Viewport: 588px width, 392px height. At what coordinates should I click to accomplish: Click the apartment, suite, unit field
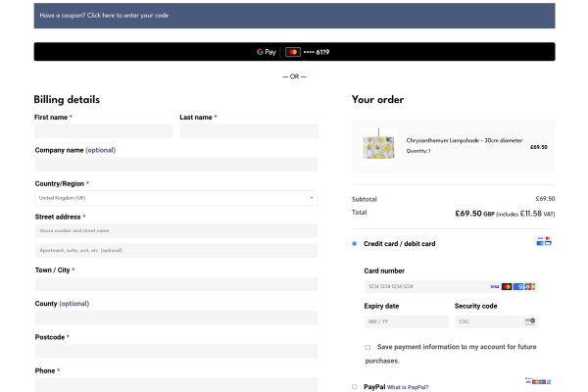point(176,250)
